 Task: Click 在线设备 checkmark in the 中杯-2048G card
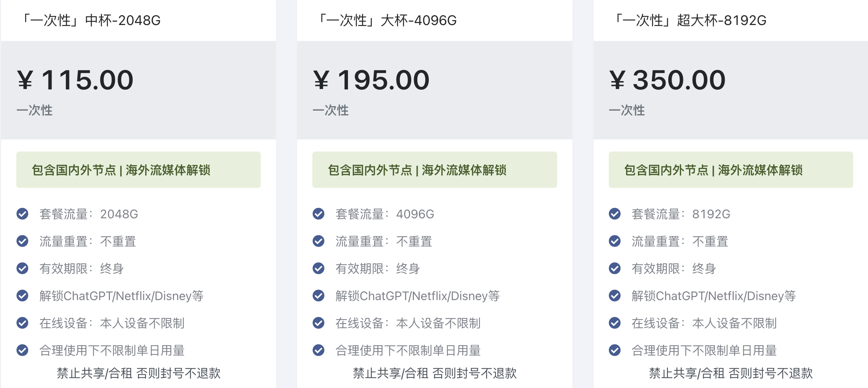pyautogui.click(x=22, y=323)
